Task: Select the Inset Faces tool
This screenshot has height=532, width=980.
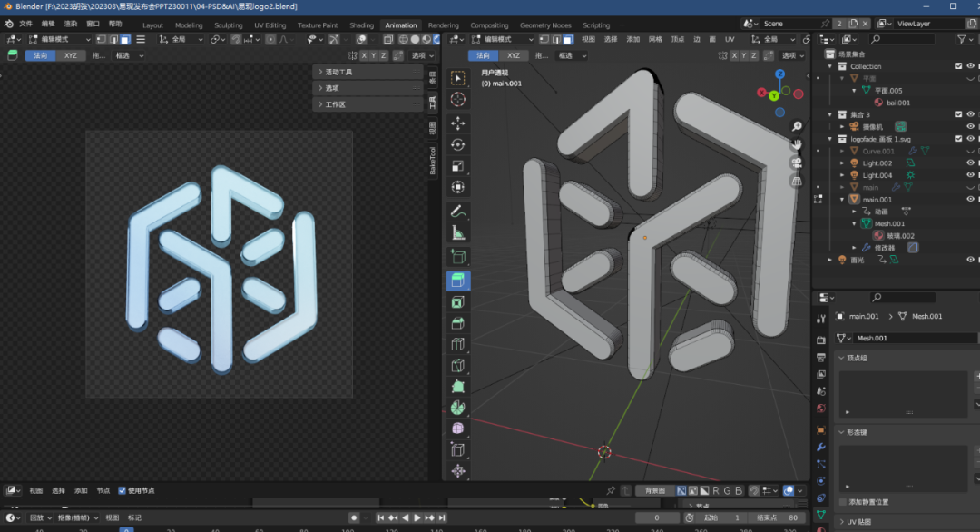Action: pos(458,302)
